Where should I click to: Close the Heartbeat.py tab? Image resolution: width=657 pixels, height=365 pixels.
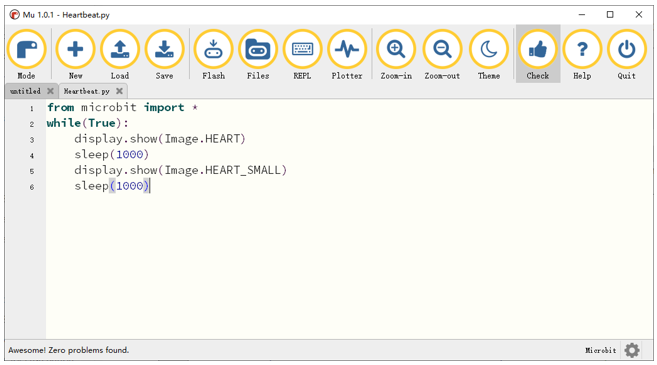119,91
